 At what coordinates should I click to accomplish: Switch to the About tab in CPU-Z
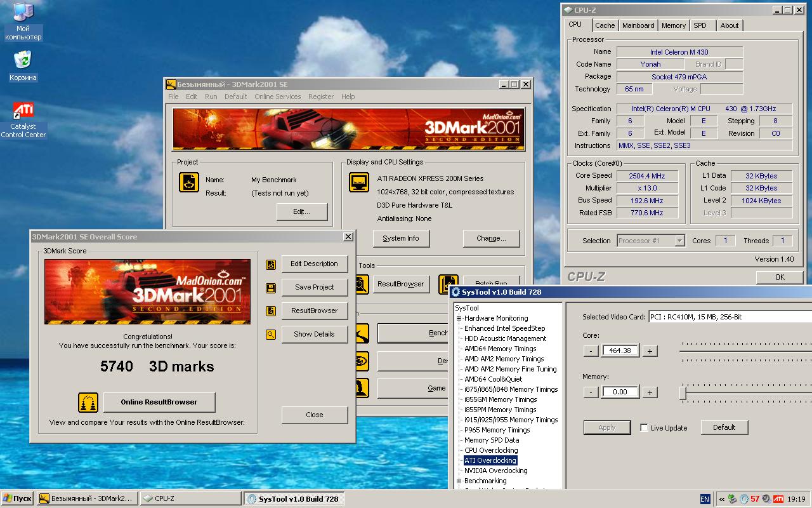[x=729, y=25]
